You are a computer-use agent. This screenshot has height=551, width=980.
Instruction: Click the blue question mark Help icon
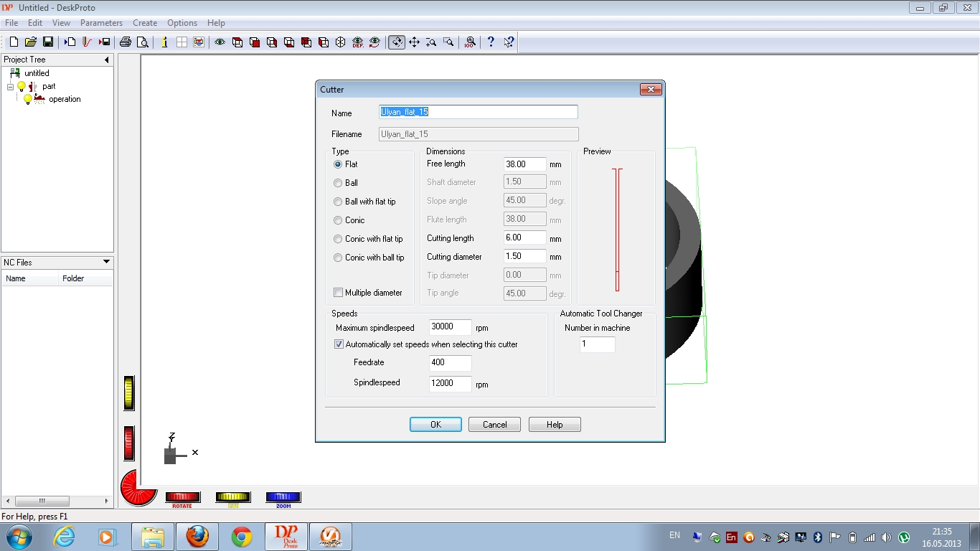tap(491, 42)
